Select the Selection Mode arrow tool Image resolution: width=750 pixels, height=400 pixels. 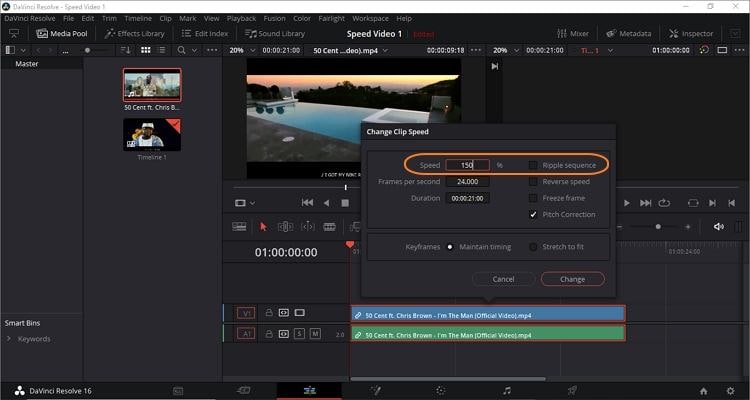[x=263, y=227]
